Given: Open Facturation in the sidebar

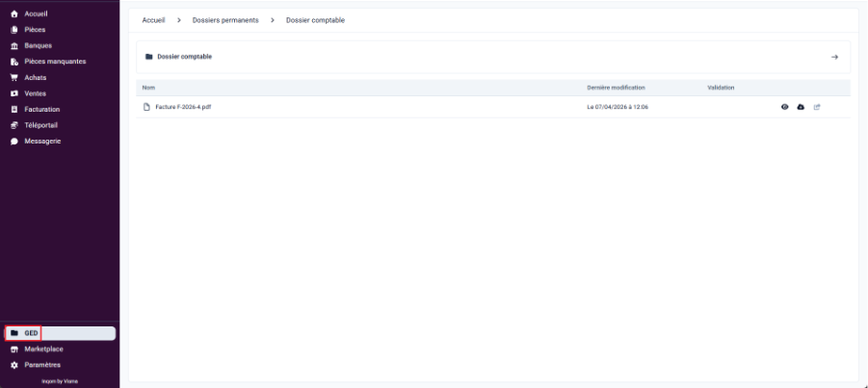Looking at the screenshot, I should (x=42, y=110).
